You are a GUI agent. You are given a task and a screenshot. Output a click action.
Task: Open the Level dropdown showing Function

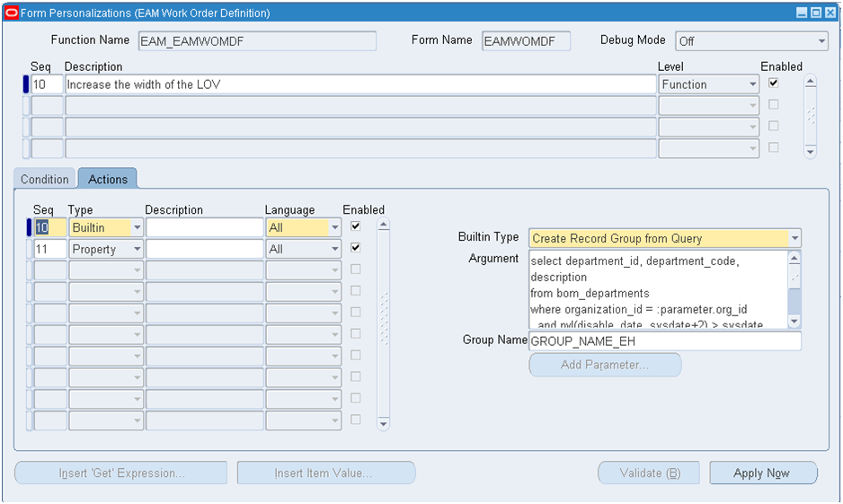(x=752, y=84)
